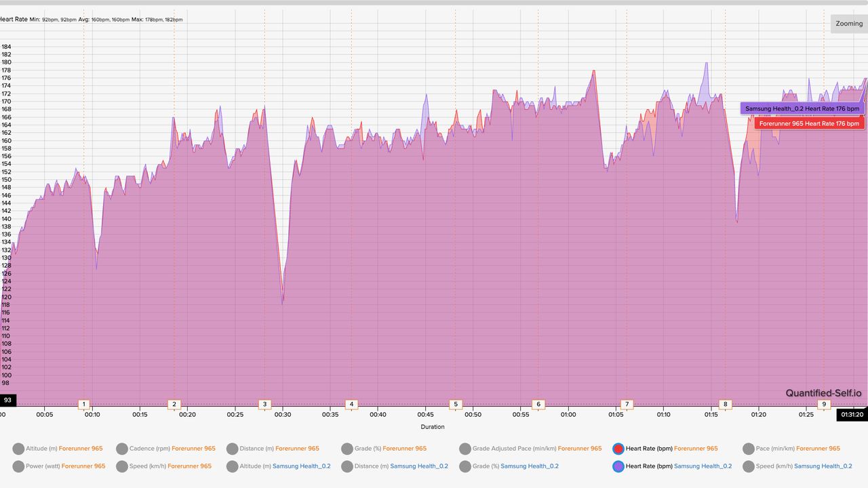Viewport: 868px width, 488px height.
Task: Click the 00:30 duration axis tick label
Action: [283, 415]
